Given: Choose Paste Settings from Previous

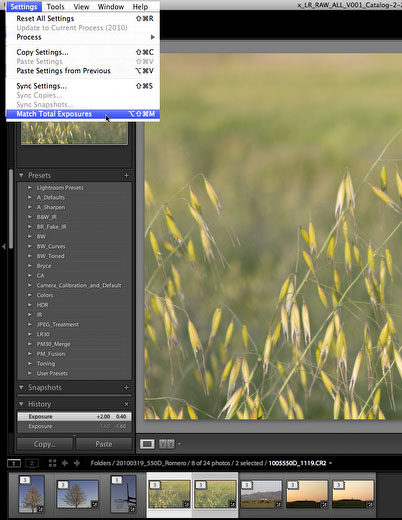Looking at the screenshot, I should 83,71.
